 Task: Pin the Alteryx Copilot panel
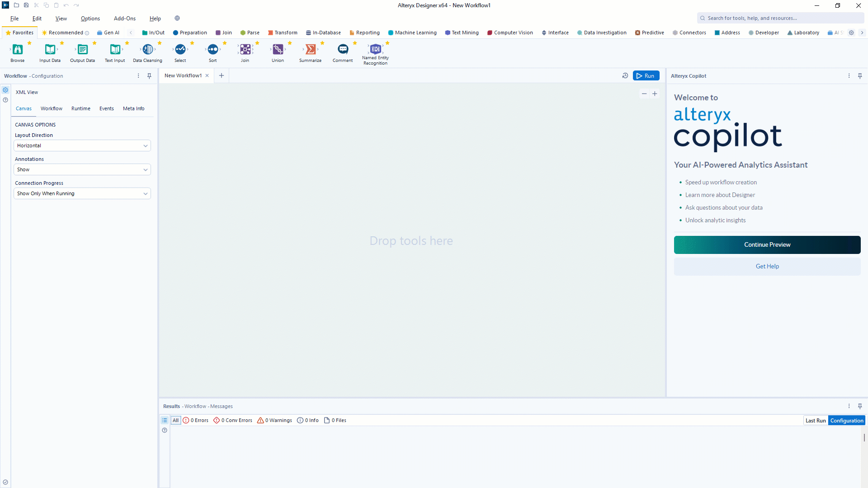click(860, 76)
